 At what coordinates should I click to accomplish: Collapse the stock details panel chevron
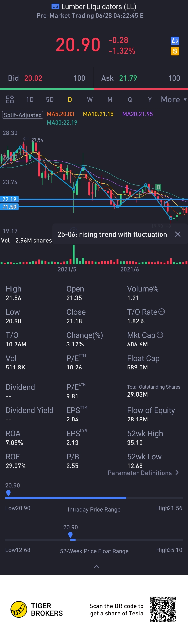pyautogui.click(x=97, y=566)
